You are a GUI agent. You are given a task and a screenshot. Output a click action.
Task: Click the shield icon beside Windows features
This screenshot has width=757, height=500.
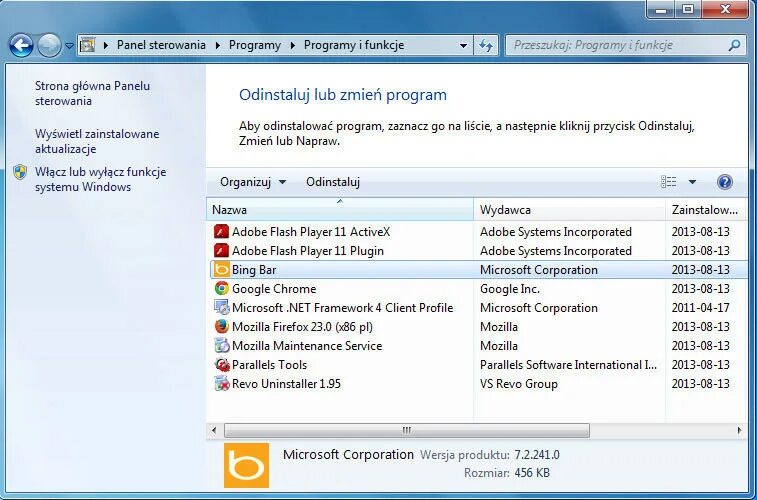[20, 172]
